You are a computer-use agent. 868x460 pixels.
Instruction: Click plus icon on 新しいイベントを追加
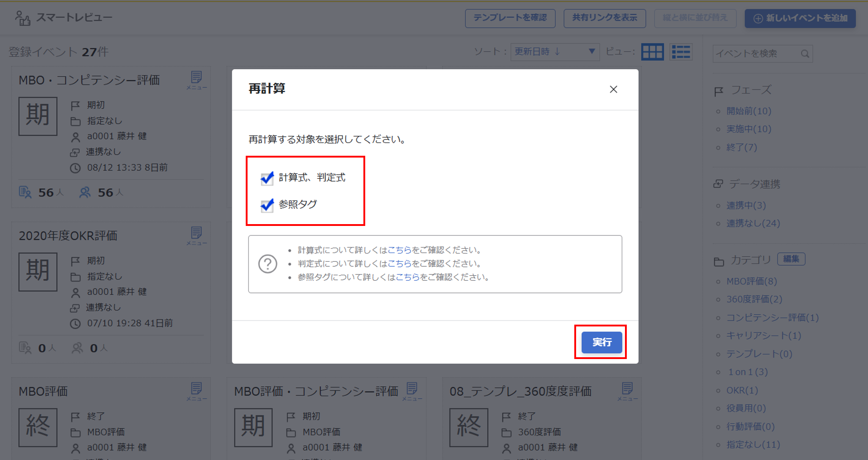pos(758,19)
